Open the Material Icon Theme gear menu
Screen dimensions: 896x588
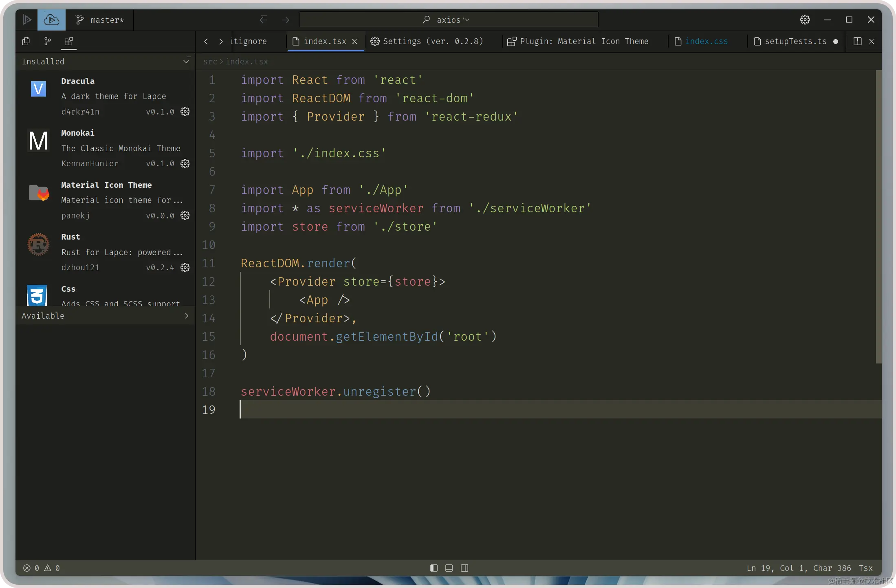coord(185,216)
